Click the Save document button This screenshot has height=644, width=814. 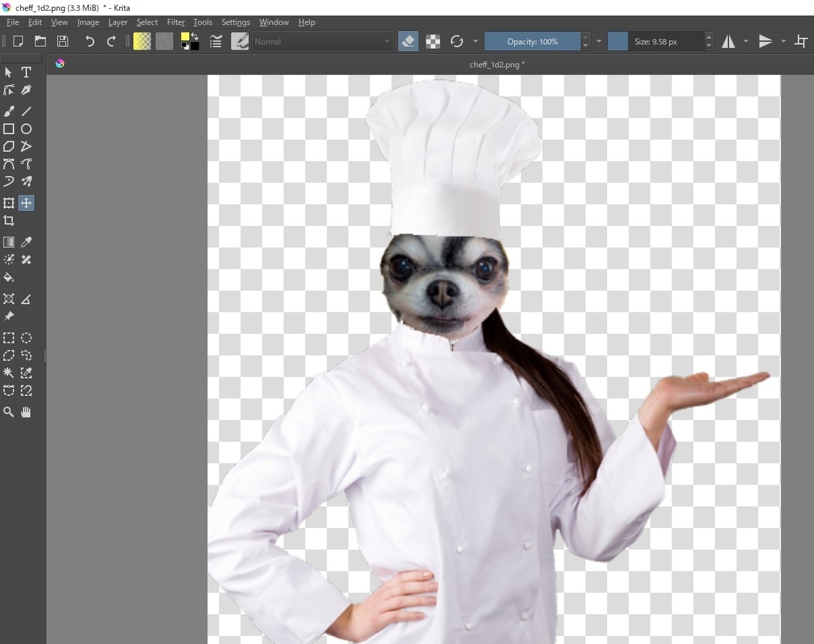click(62, 41)
